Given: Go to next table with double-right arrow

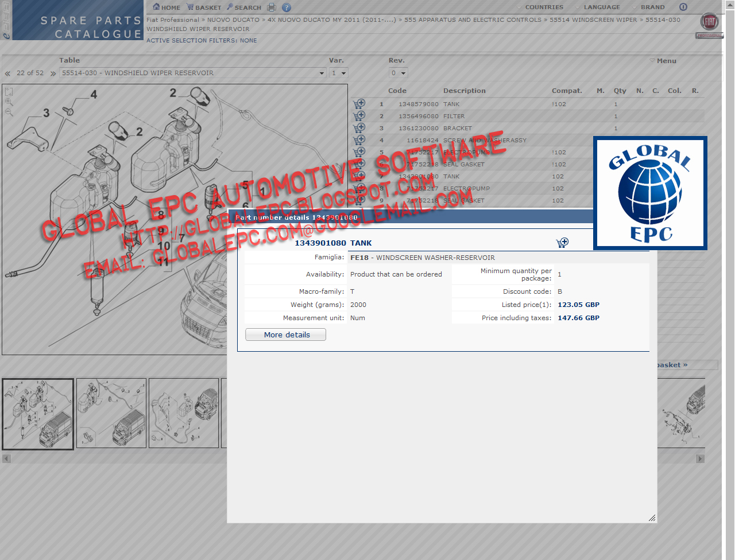Looking at the screenshot, I should pyautogui.click(x=53, y=73).
